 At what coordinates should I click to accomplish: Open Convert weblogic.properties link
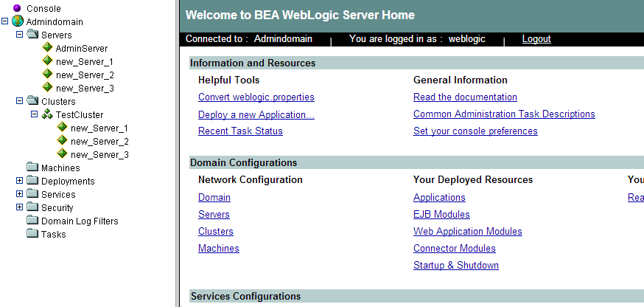(x=256, y=97)
